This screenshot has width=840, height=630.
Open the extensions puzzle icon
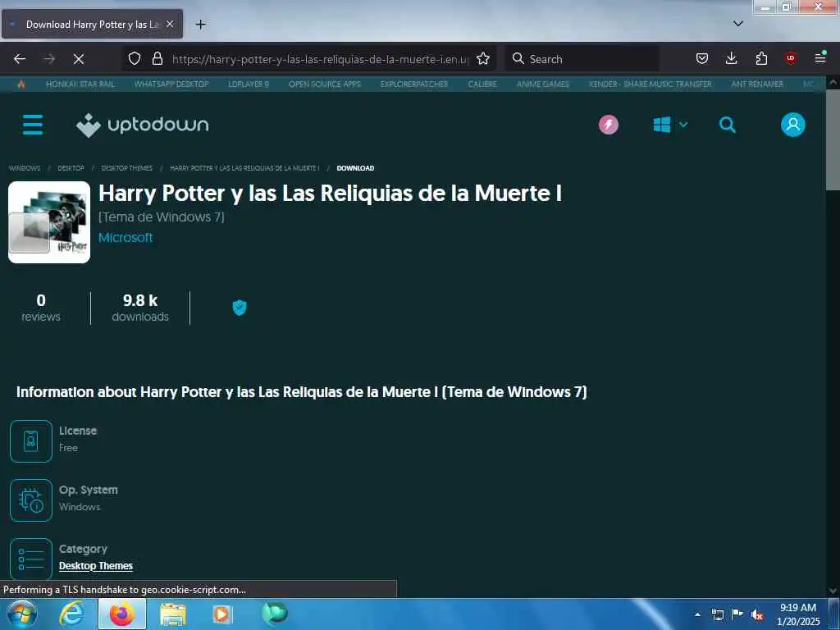pos(761,58)
